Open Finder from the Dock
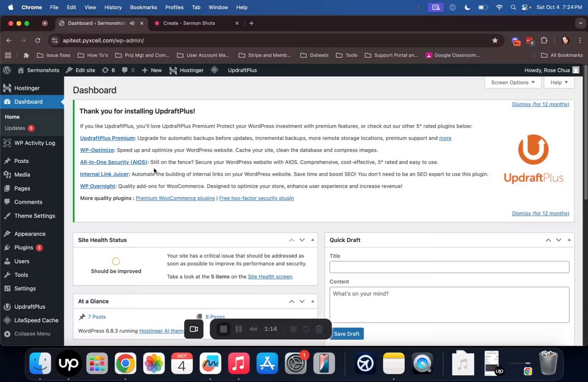The image size is (588, 382). pos(40,364)
